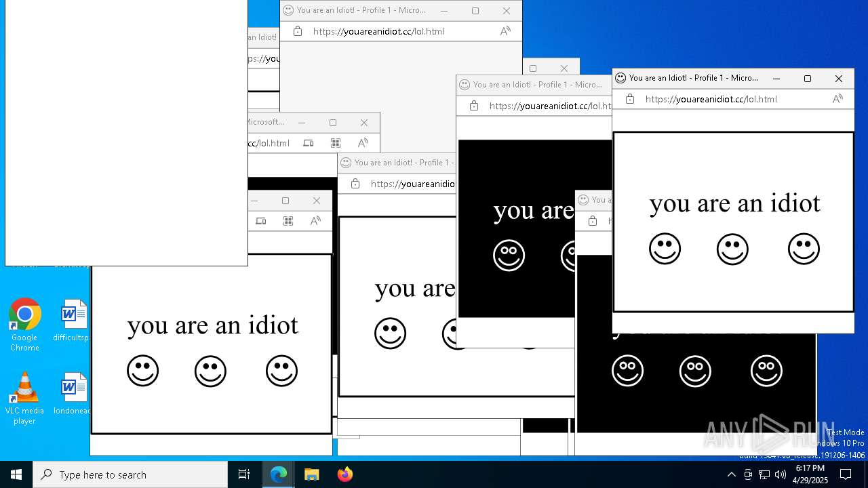Close the window titled Microsoft...
The width and height of the screenshot is (868, 488).
point(364,123)
